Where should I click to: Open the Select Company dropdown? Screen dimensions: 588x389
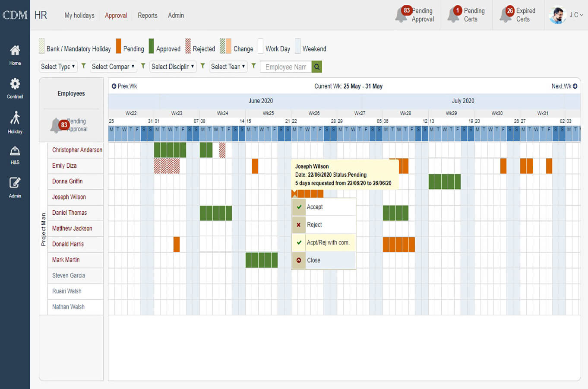(113, 67)
